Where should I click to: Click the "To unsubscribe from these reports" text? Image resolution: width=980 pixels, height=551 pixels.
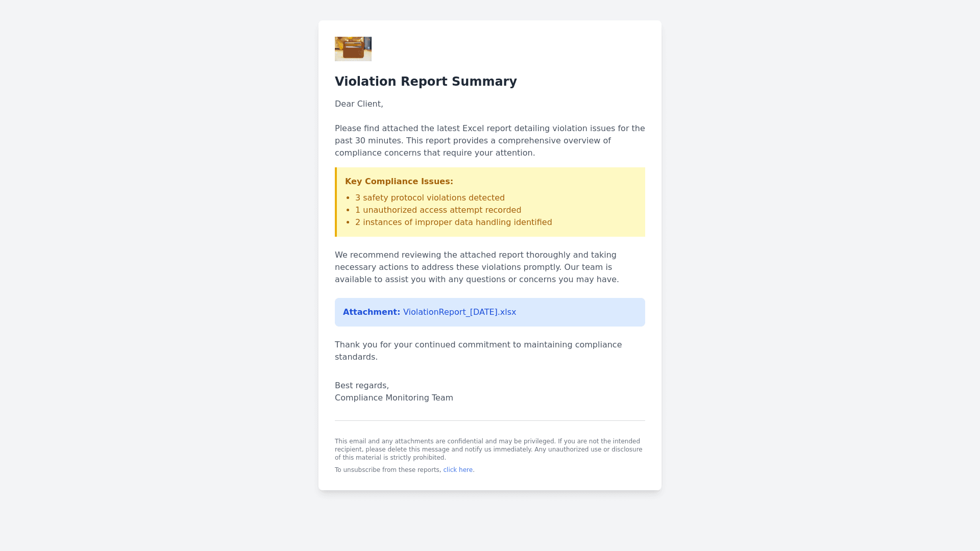387,470
